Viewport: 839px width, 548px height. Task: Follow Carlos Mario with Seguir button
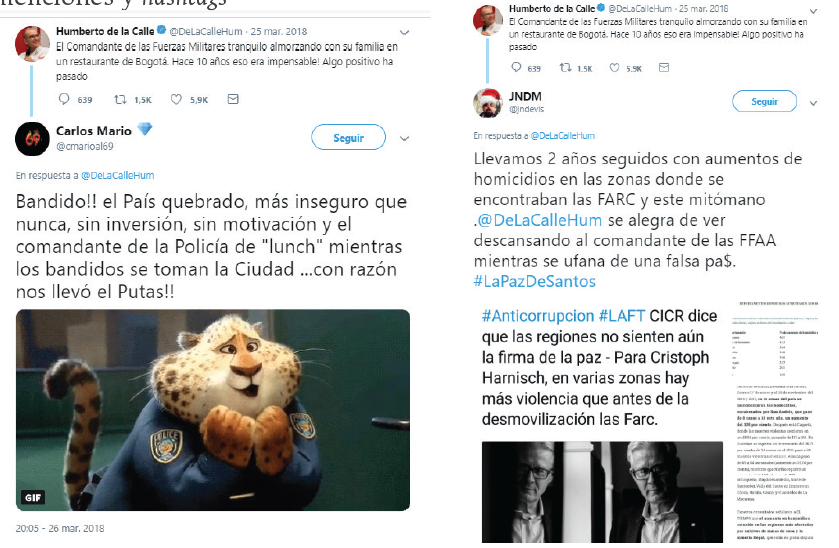348,138
